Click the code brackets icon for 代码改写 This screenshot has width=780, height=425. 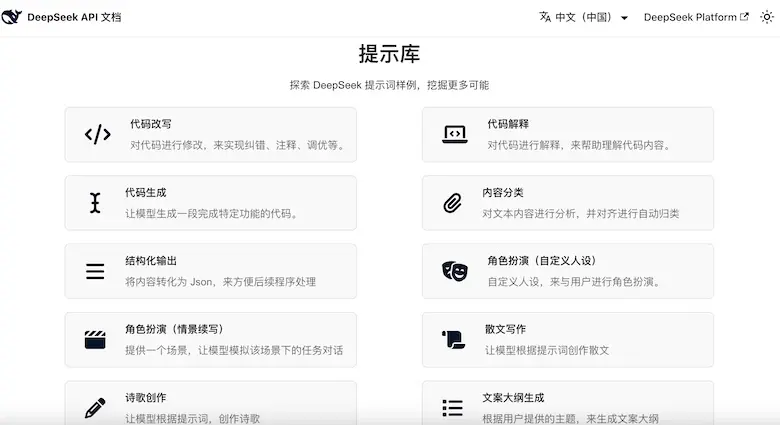(x=98, y=134)
